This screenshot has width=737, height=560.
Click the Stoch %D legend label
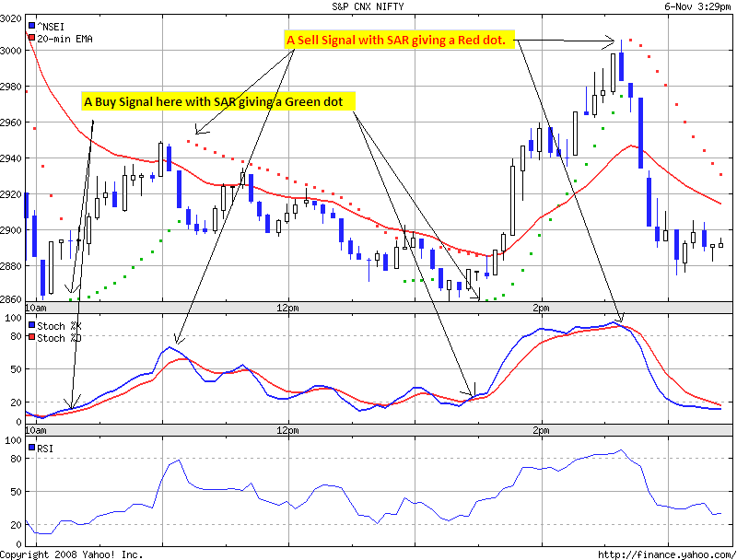59,338
